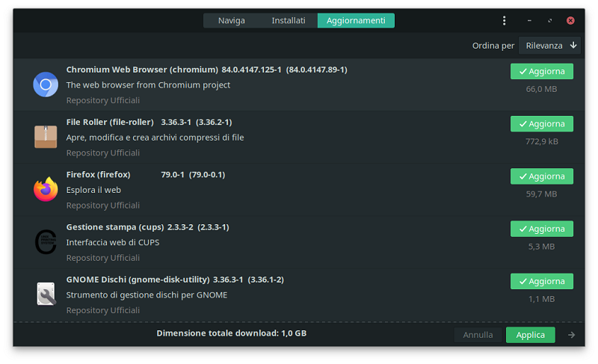Click 'Repository Ufficiali' under Firefox
The width and height of the screenshot is (598, 364).
pos(103,206)
